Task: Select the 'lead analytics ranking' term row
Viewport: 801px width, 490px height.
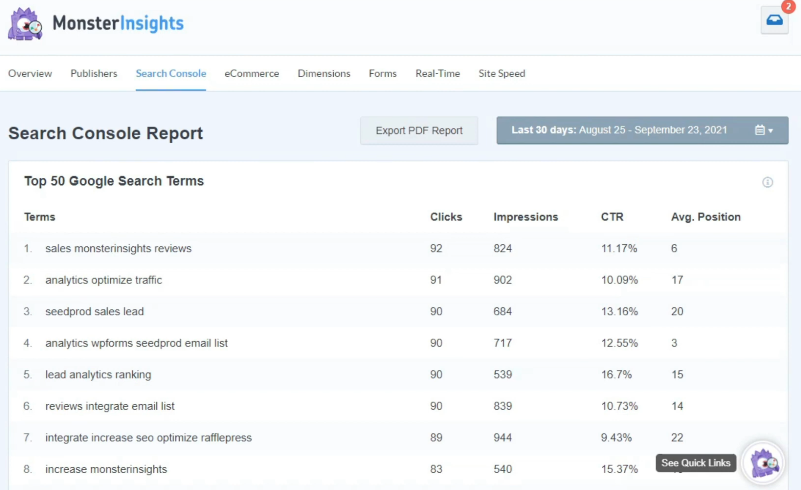Action: (x=98, y=375)
